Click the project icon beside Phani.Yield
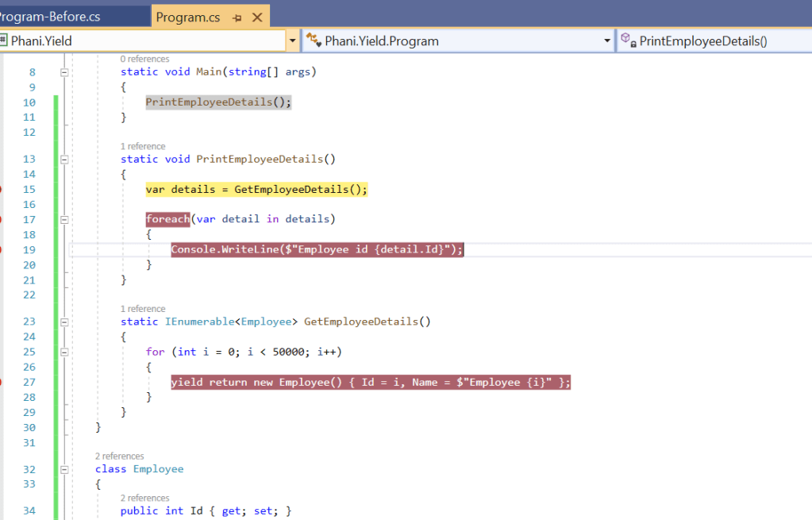The height and width of the screenshot is (520, 812). pos(3,40)
